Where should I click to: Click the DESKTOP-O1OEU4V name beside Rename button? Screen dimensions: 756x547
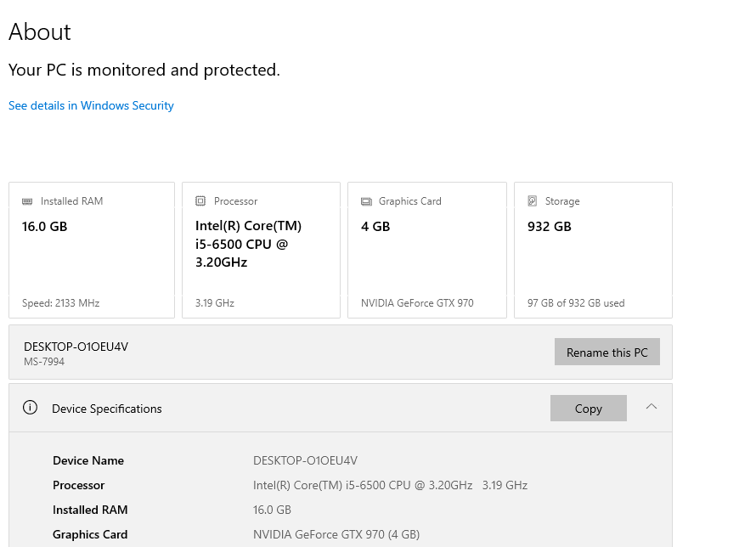tap(76, 347)
